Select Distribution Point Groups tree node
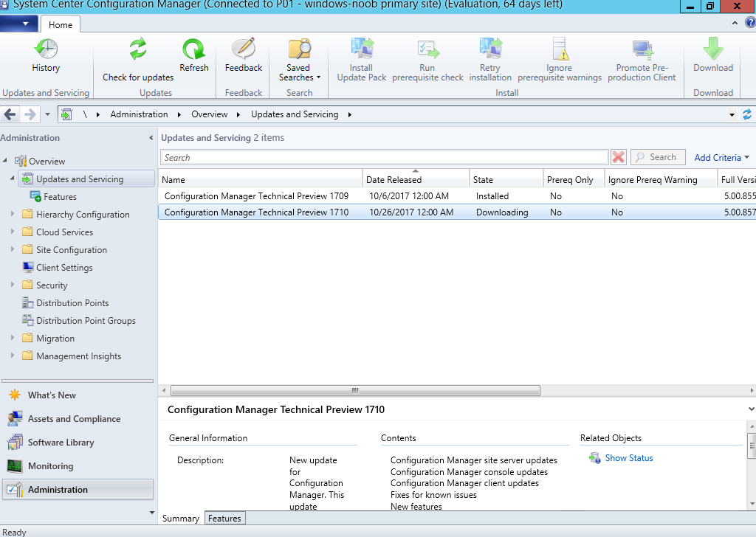Image resolution: width=756 pixels, height=537 pixels. 86,321
